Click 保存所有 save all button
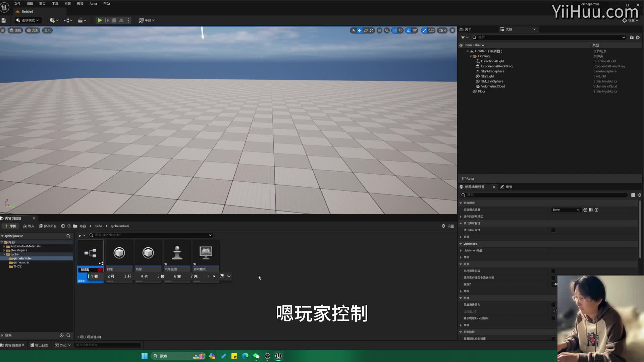Screen dimensions: 644x362 point(48,226)
